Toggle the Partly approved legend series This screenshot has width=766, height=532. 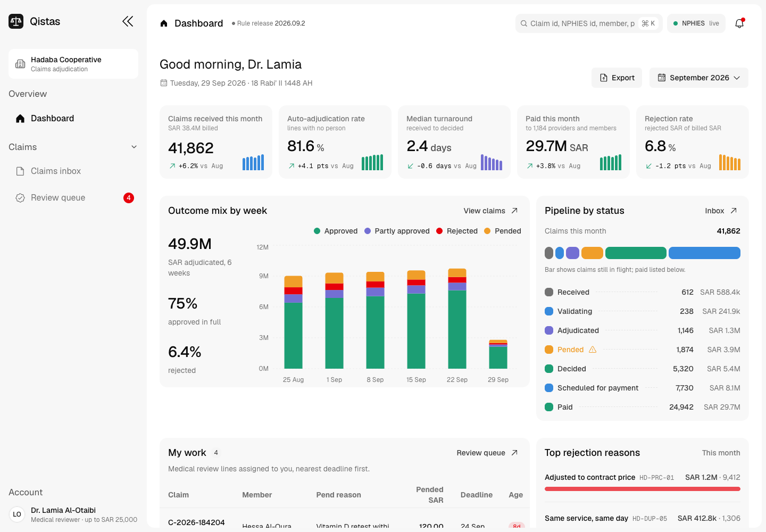coord(397,231)
